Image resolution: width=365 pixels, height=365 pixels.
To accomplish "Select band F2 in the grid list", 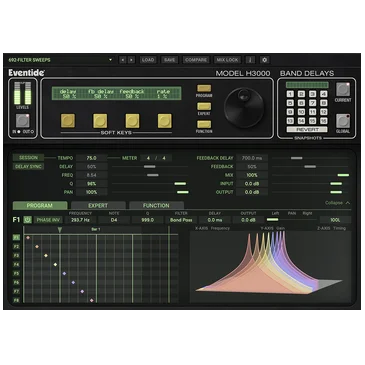I will pos(16,247).
